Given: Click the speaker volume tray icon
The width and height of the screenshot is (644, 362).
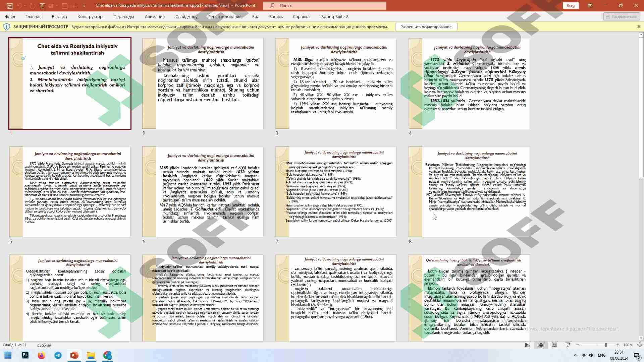Looking at the screenshot, I should click(x=591, y=355).
